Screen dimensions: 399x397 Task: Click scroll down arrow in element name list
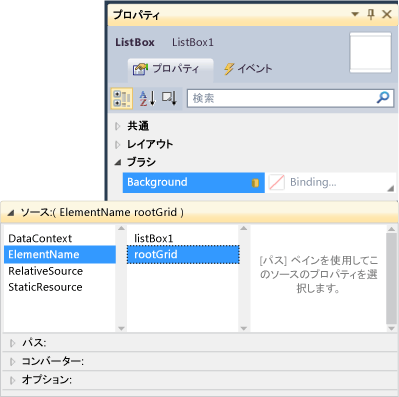[244, 328]
